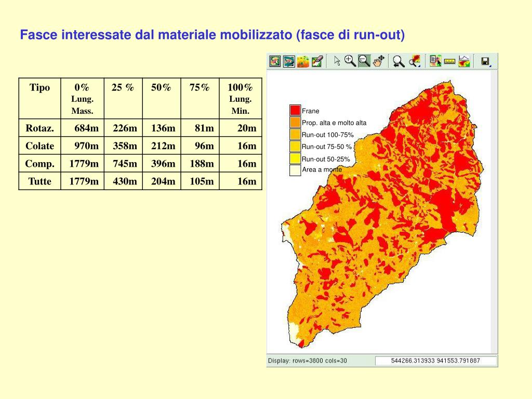
Task: Click the 430m cell
Action: point(123,181)
